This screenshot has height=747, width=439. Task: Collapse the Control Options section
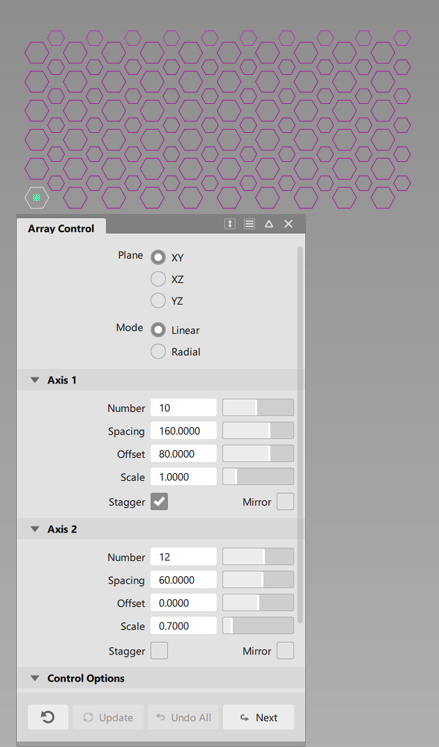click(x=35, y=678)
